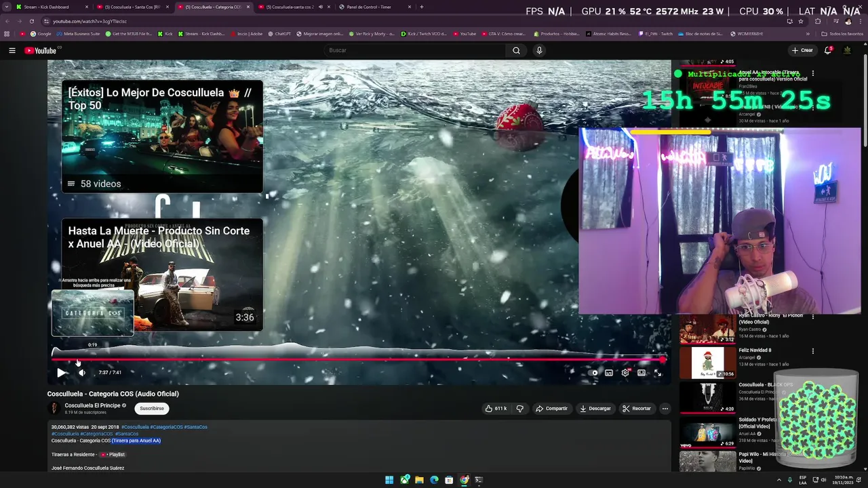The width and height of the screenshot is (868, 488).
Task: Like the video with 611 k
Action: pyautogui.click(x=496, y=409)
